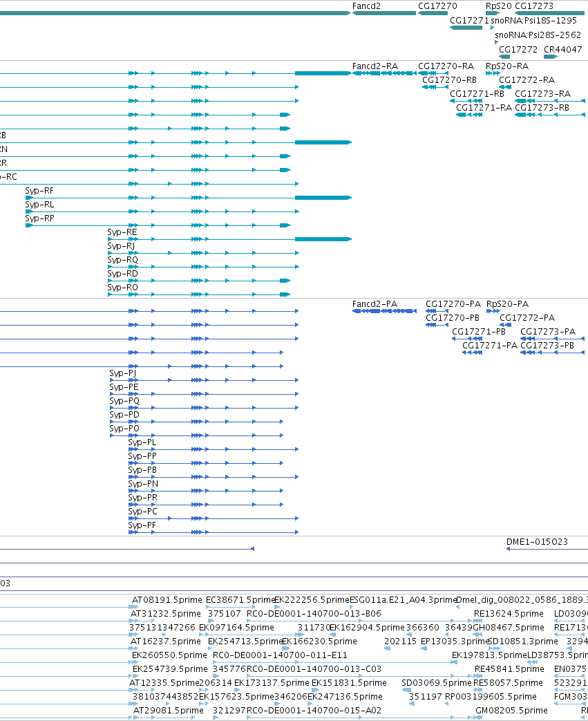Image resolution: width=588 pixels, height=721 pixels.
Task: Select the DME1-015023 feature label
Action: tap(537, 542)
